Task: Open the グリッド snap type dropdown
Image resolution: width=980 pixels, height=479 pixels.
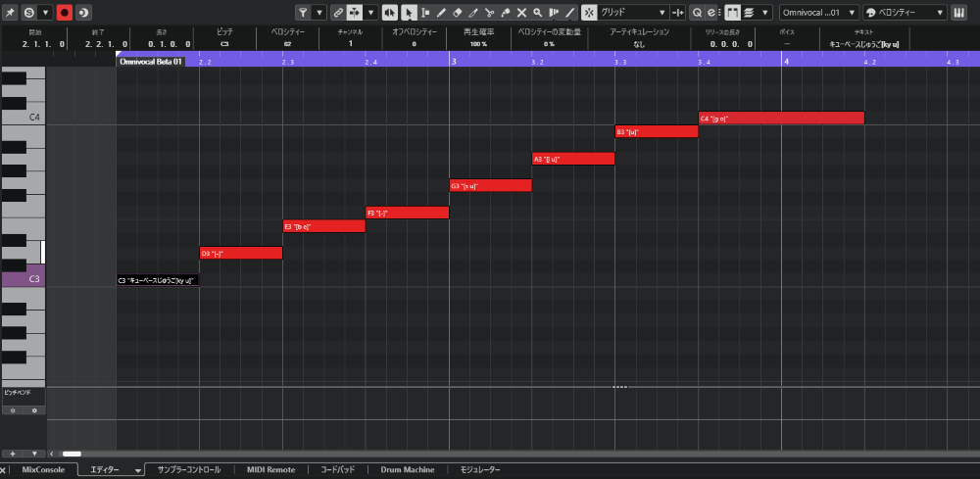Action: [632, 13]
